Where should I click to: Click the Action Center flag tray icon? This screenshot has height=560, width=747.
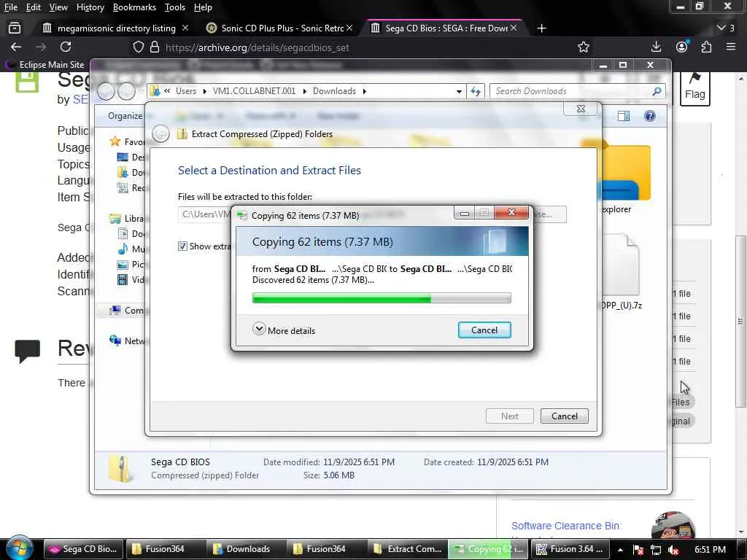point(638,549)
